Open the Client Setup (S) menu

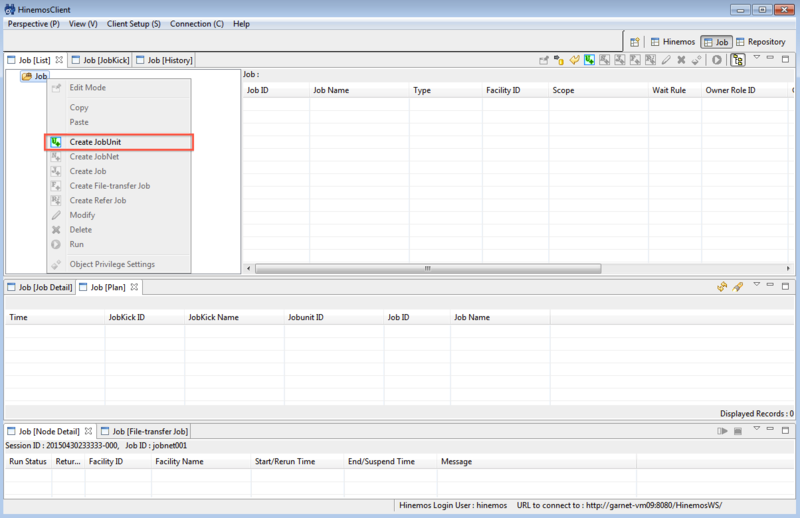134,24
